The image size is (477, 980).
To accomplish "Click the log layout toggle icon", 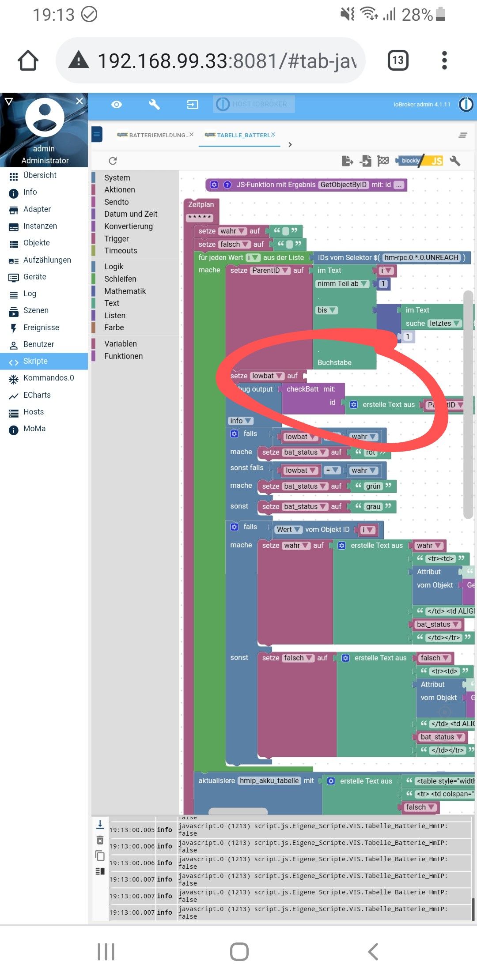I will pos(100,871).
